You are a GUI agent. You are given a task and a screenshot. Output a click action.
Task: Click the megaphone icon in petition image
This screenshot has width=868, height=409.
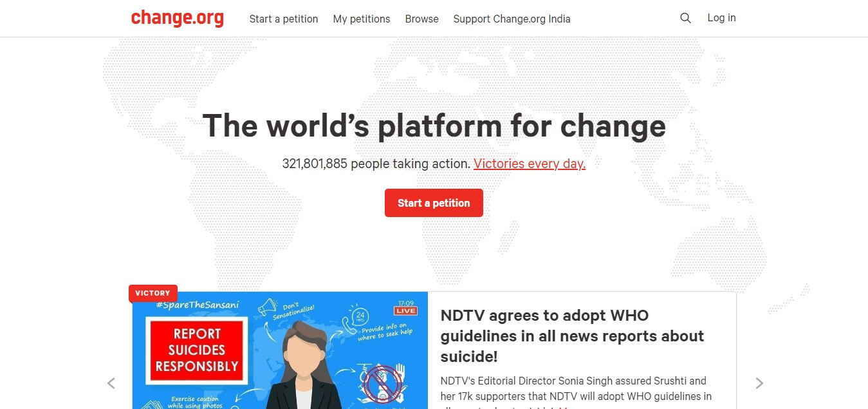[x=267, y=307]
